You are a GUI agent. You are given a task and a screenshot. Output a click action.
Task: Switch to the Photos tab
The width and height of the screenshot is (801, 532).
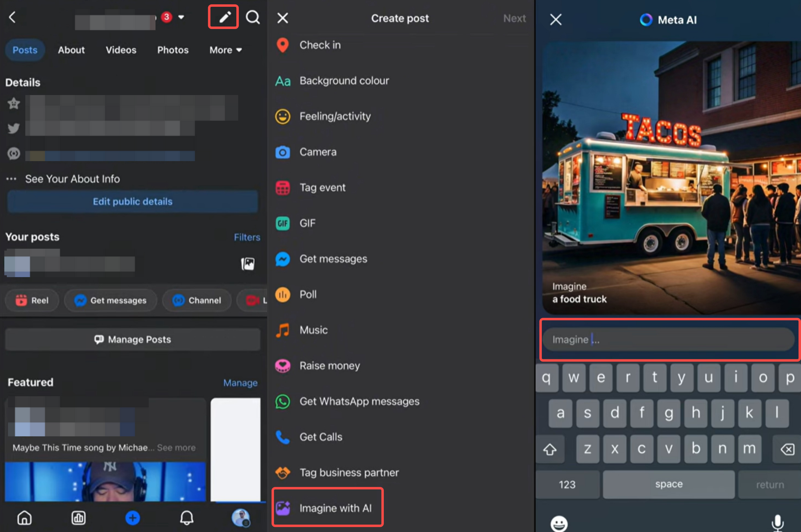(173, 50)
